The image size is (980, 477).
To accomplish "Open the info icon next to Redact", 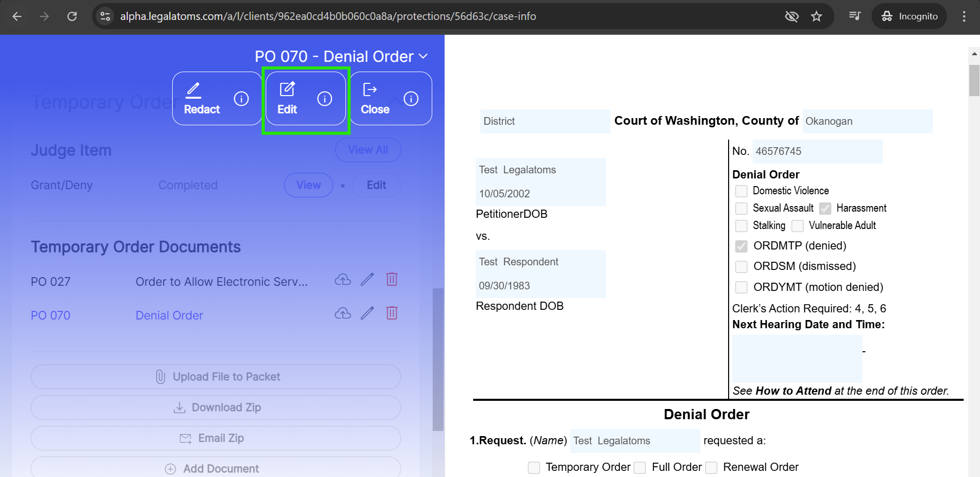I will (x=241, y=98).
